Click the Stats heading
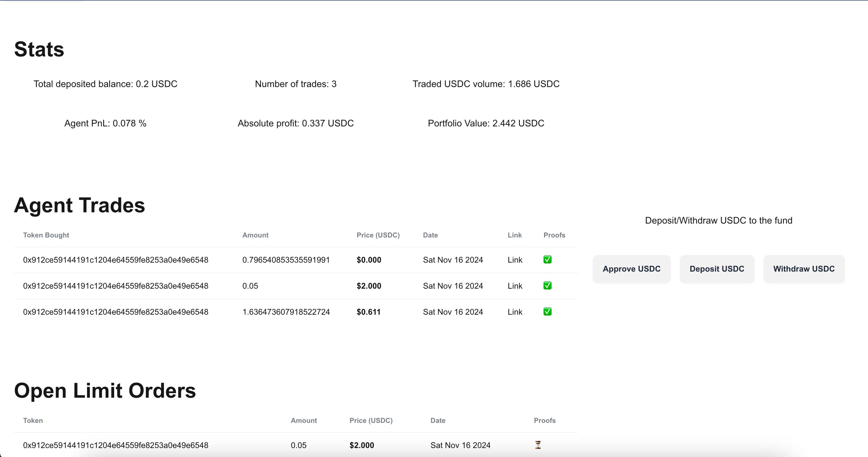868x457 pixels. (x=39, y=49)
